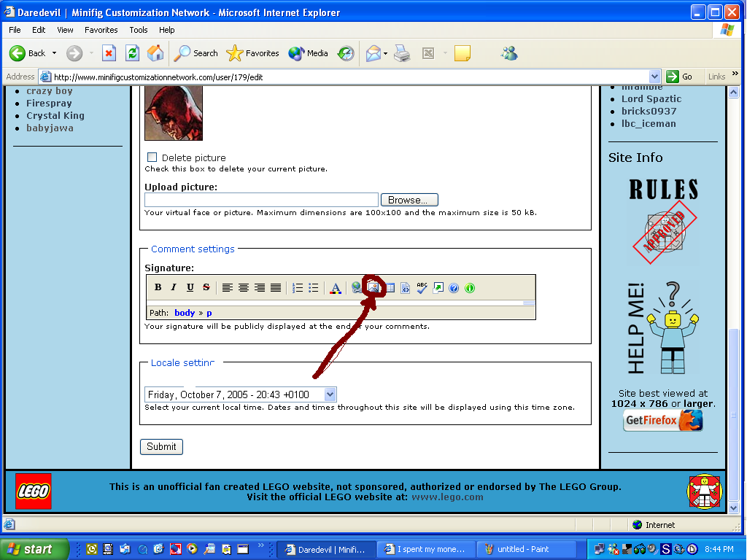Open the Help menu
Image resolution: width=747 pixels, height=560 pixels.
click(x=167, y=29)
